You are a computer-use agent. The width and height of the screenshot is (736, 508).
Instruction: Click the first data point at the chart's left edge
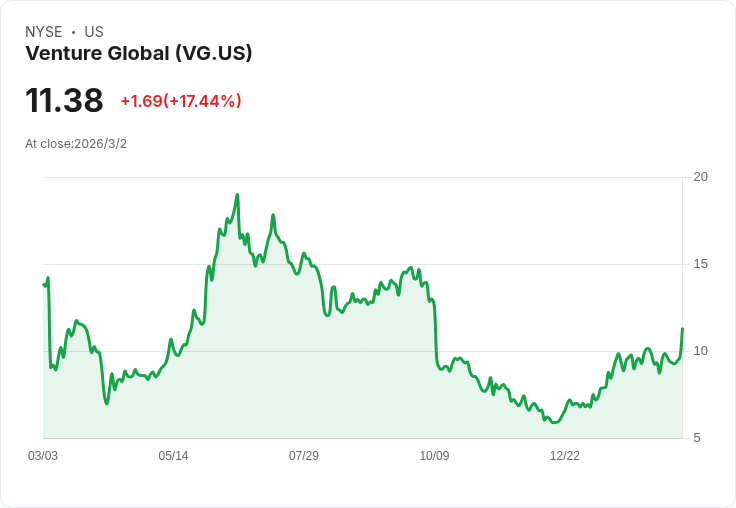pos(44,285)
